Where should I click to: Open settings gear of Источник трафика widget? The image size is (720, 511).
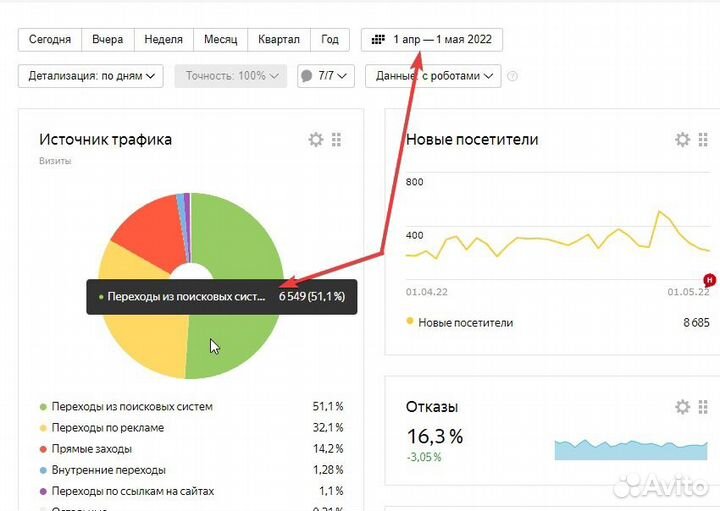(x=315, y=139)
